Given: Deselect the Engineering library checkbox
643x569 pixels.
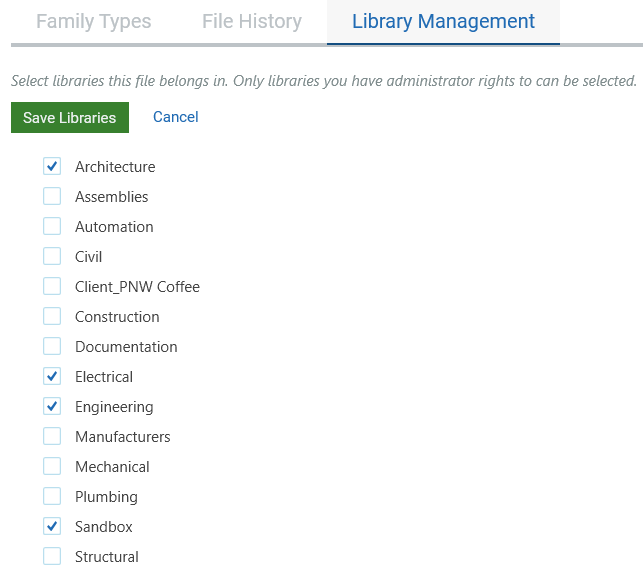Looking at the screenshot, I should 52,407.
